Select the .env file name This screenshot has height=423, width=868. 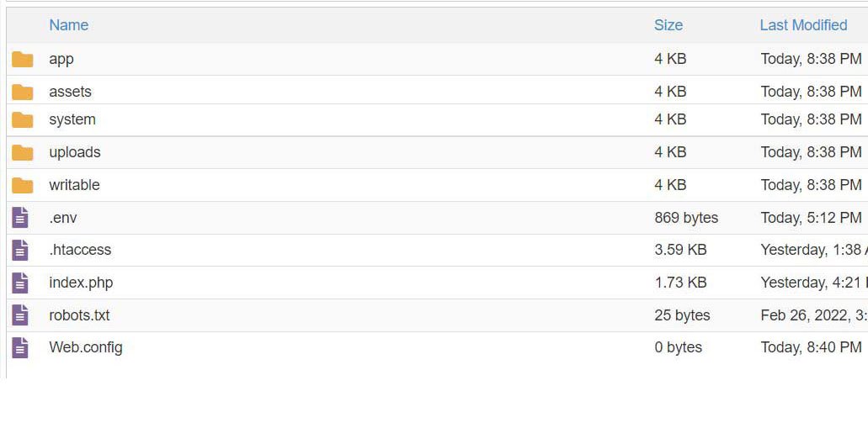[63, 218]
